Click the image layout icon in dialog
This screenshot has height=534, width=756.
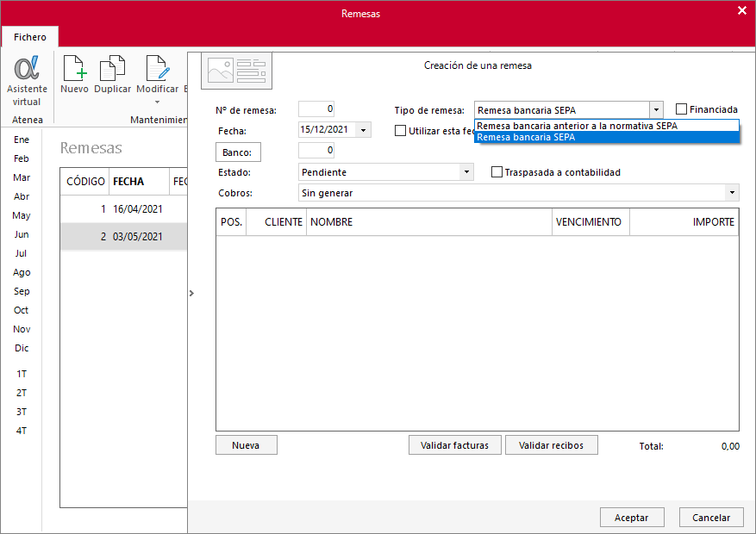coord(236,71)
